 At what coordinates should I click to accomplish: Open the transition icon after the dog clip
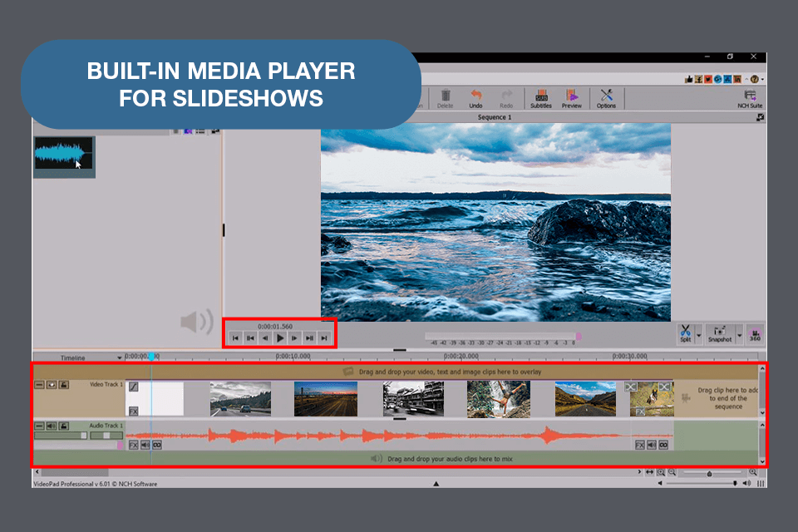[x=664, y=387]
